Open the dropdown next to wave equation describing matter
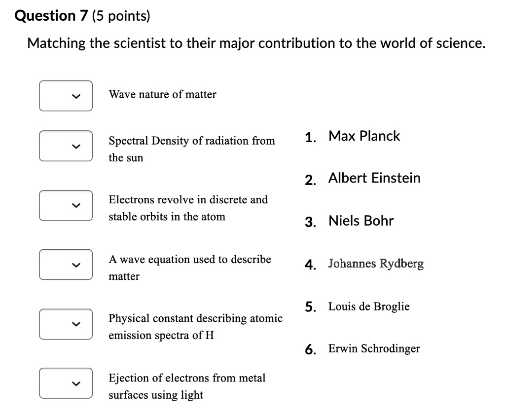 pos(66,265)
